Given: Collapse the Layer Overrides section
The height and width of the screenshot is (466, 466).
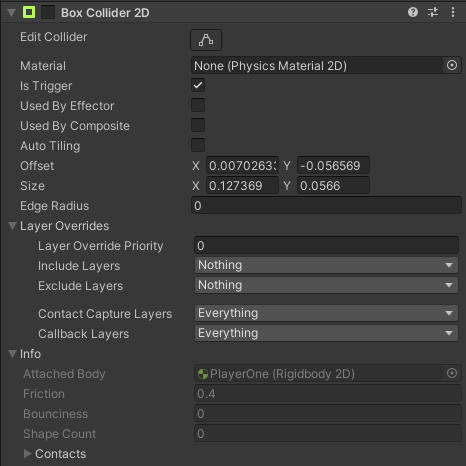Looking at the screenshot, I should tap(12, 226).
